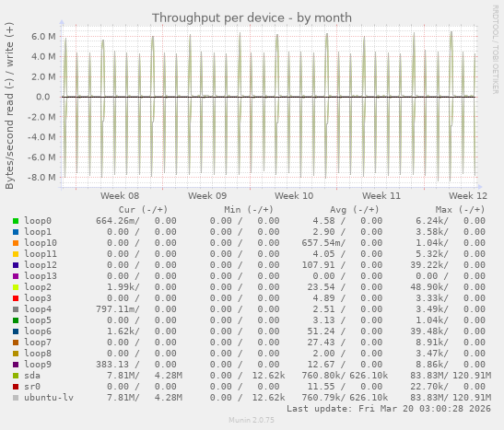Select the loop7 legend label
Image resolution: width=504 pixels, height=430 pixels.
click(x=38, y=342)
